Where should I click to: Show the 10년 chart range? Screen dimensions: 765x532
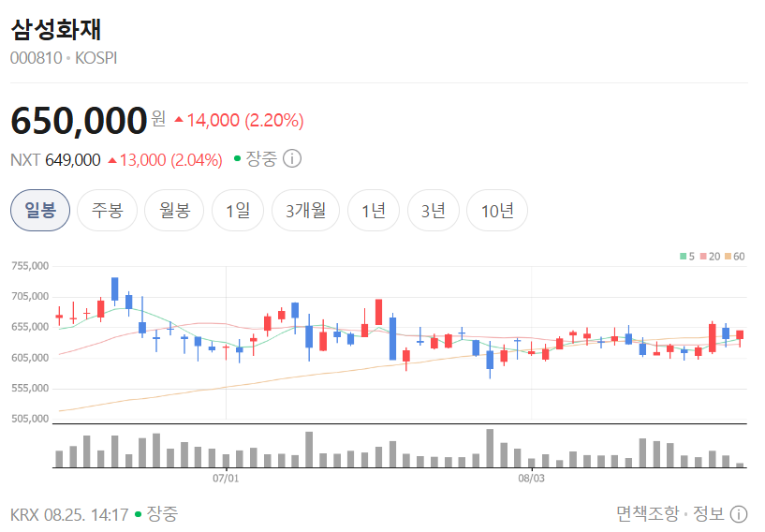click(497, 211)
